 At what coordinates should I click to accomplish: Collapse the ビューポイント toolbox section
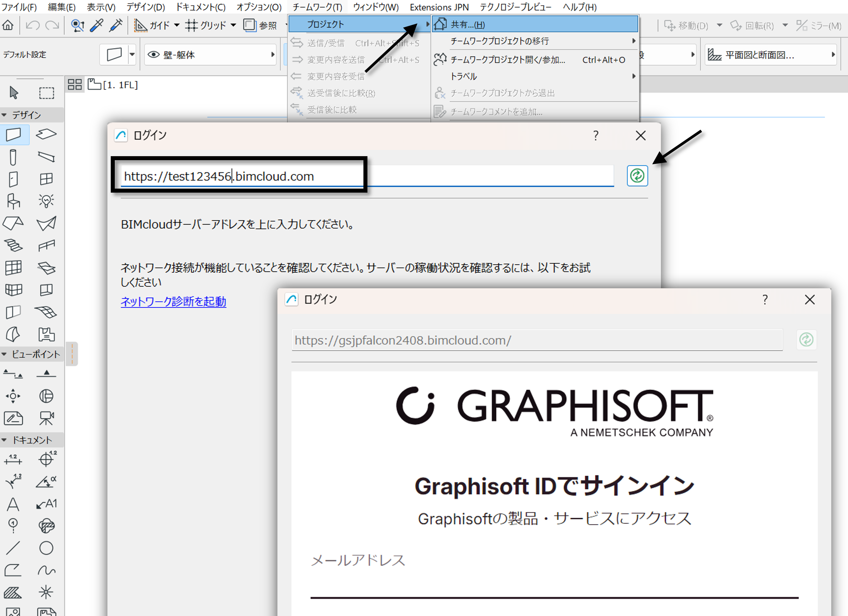pos(4,354)
